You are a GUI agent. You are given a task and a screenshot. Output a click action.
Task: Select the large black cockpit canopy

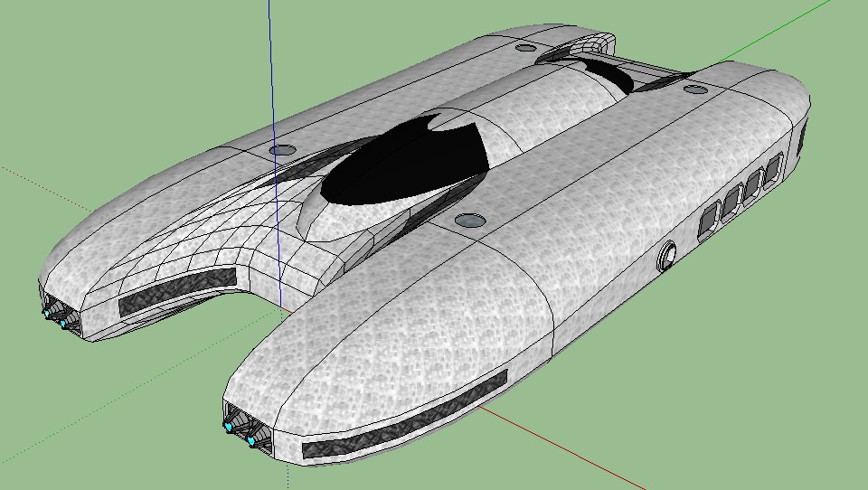pyautogui.click(x=407, y=163)
